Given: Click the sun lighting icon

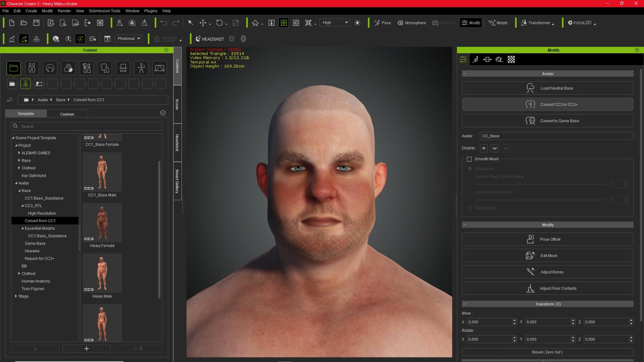Looking at the screenshot, I should tap(357, 23).
